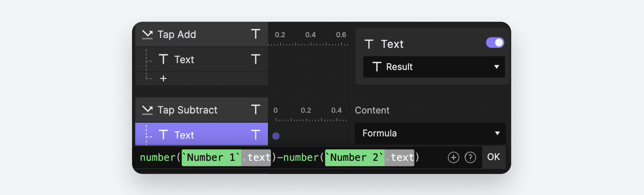Click the plus icon beside the formula field
The height and width of the screenshot is (195, 644).
453,157
